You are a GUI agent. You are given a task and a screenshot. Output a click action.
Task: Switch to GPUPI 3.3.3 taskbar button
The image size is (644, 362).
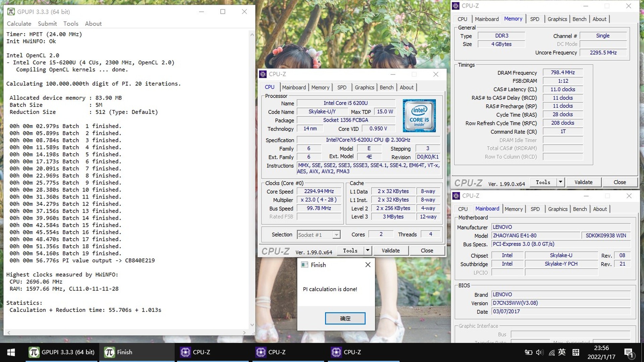(x=62, y=352)
